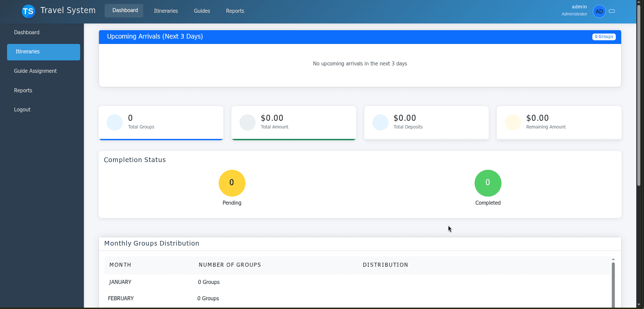Click the green Total Amount icon
644x309 pixels.
click(247, 122)
